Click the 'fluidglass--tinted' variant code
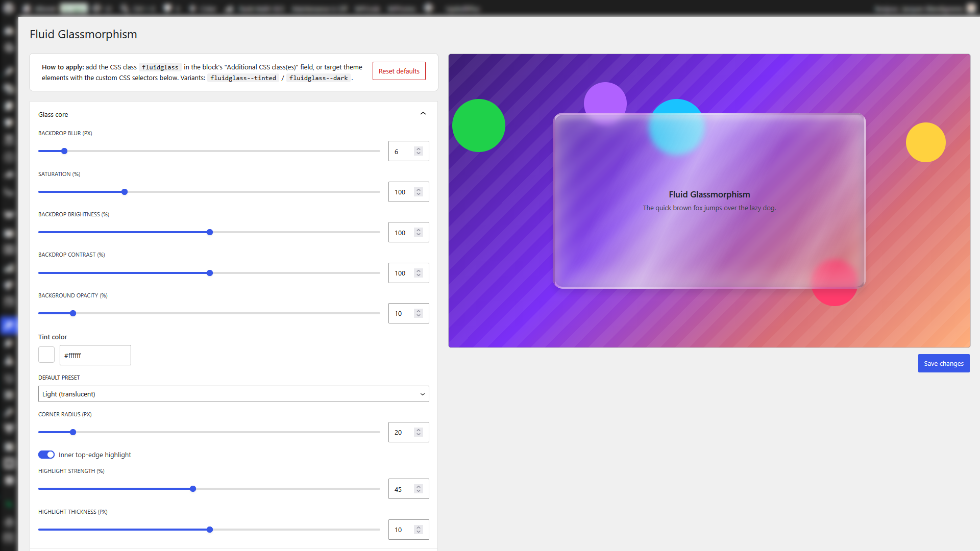The width and height of the screenshot is (980, 551). 243,78
